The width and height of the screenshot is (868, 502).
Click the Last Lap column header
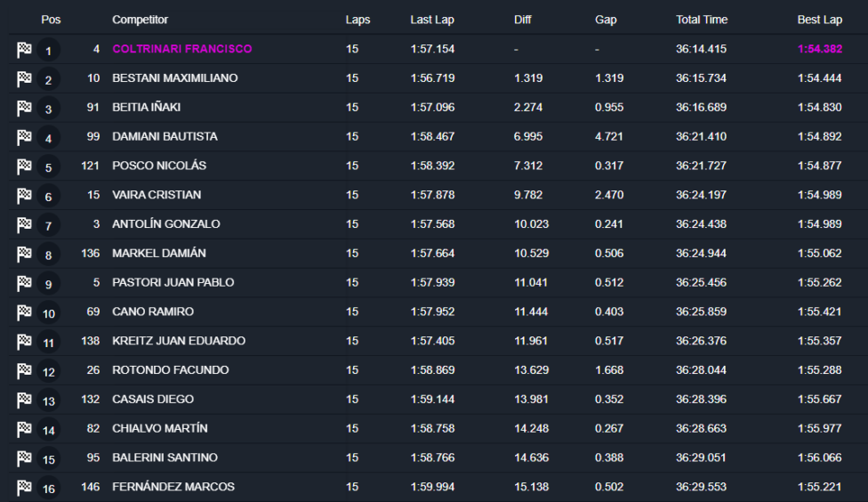coord(432,20)
